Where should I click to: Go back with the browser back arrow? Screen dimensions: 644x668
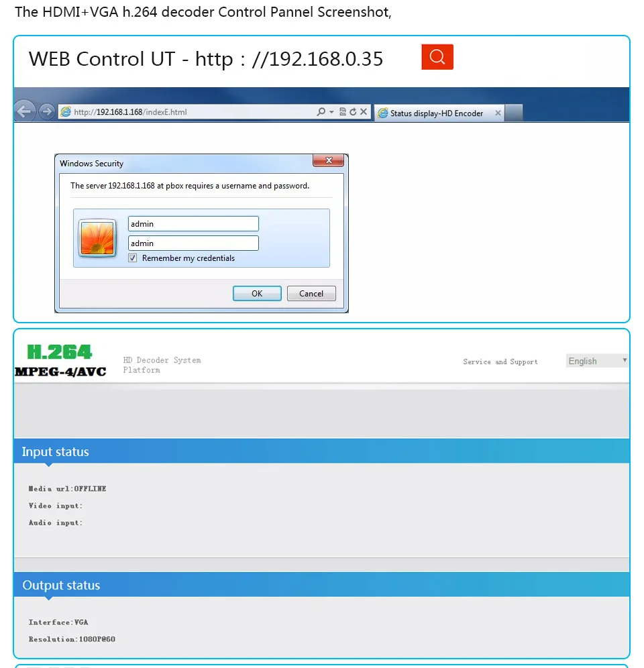click(25, 111)
